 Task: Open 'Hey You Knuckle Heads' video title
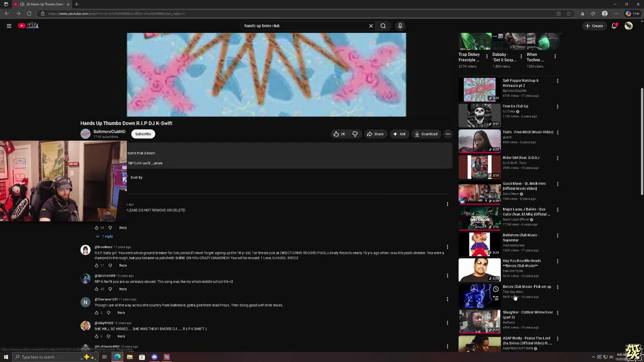coord(522,263)
